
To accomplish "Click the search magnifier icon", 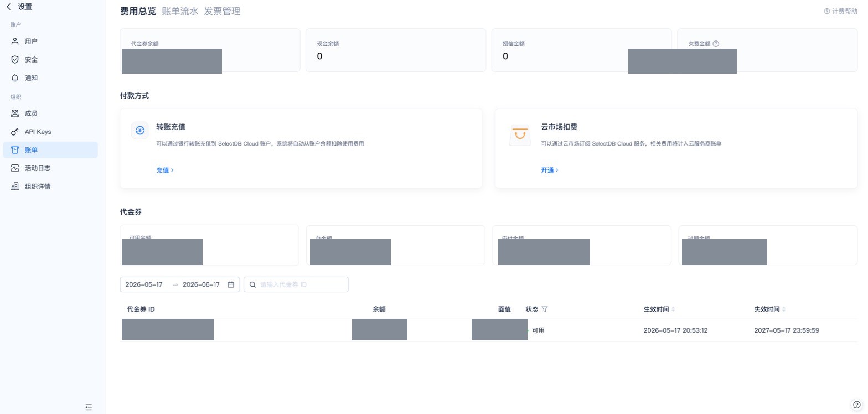I will (252, 284).
